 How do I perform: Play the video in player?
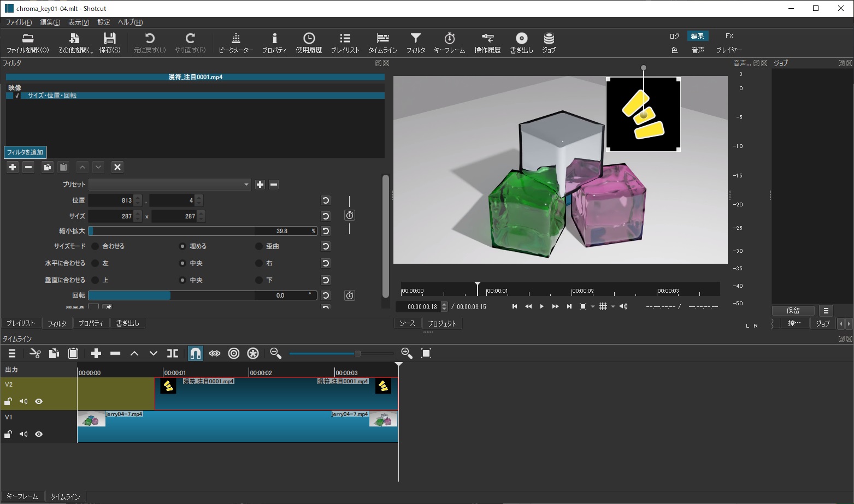coord(541,307)
